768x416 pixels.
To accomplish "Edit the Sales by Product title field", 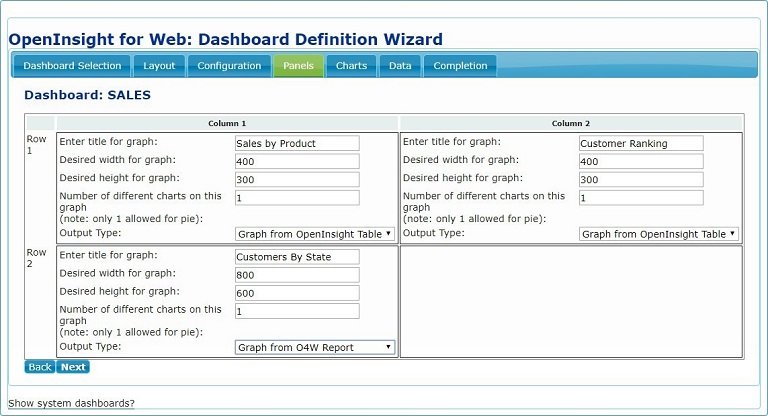I will click(x=297, y=143).
